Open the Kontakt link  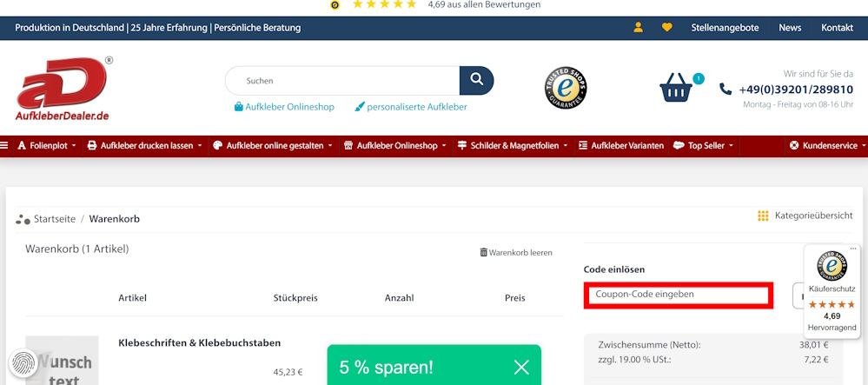click(x=837, y=28)
